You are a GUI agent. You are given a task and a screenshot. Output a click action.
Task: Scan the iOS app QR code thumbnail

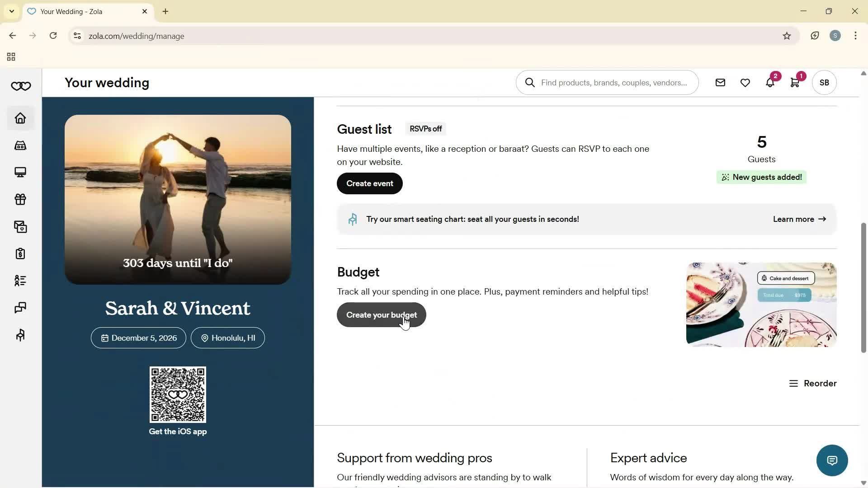coord(177,394)
